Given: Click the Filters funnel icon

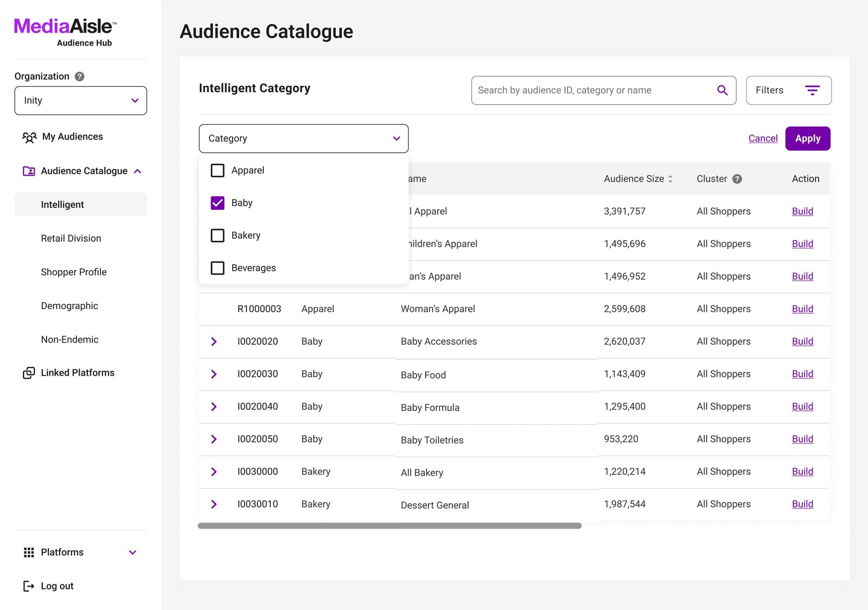Looking at the screenshot, I should click(812, 90).
